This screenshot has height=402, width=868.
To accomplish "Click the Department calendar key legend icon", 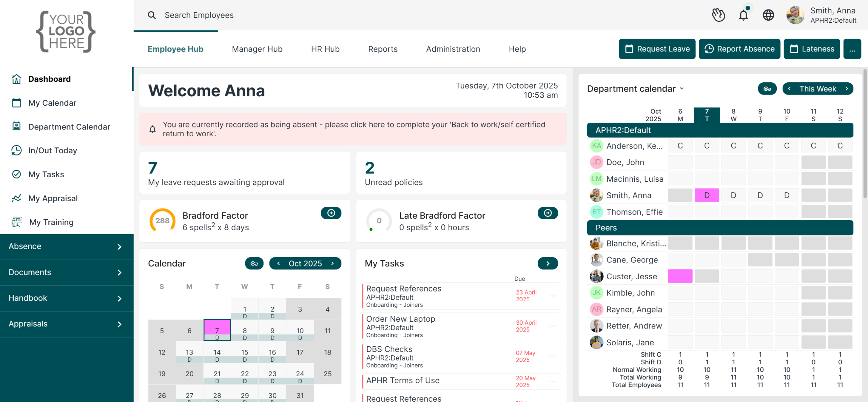I will click(767, 89).
